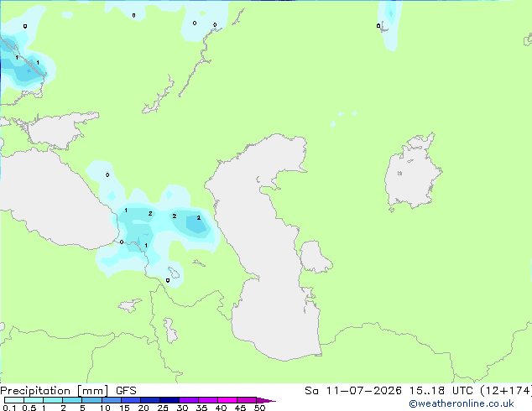
Task: Click the 30–35 mm purple legend swatch
Action: (x=189, y=400)
